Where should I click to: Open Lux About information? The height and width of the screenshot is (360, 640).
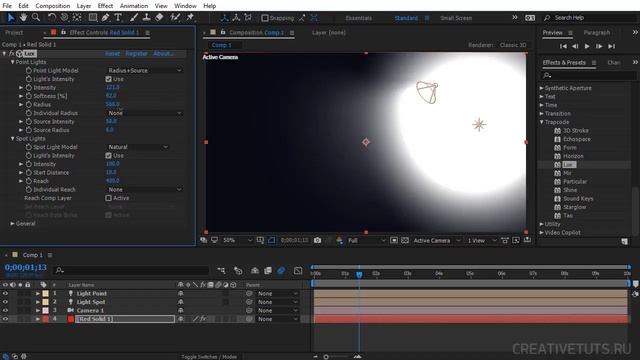tap(163, 53)
